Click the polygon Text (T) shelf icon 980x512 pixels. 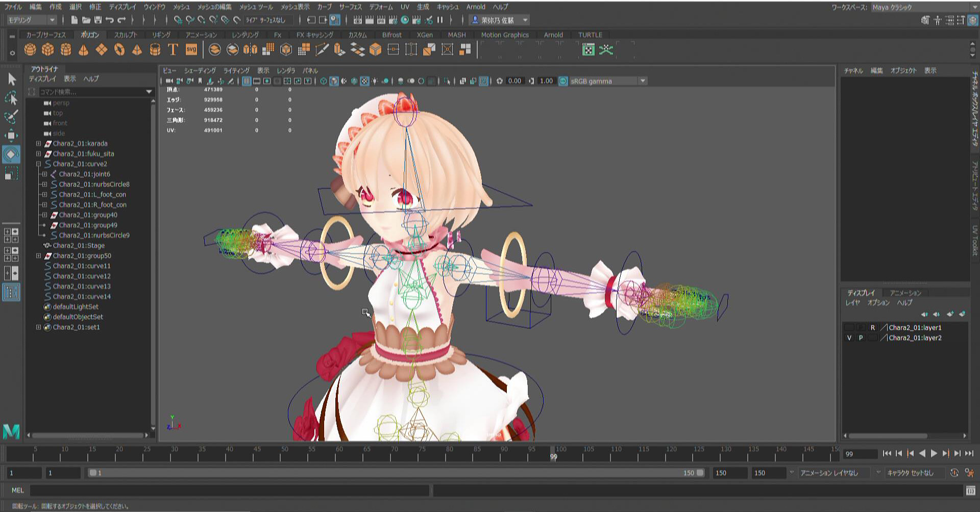click(173, 49)
